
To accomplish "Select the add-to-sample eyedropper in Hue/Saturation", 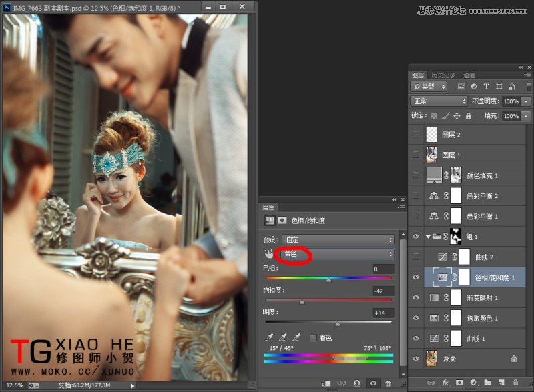I will pyautogui.click(x=283, y=338).
